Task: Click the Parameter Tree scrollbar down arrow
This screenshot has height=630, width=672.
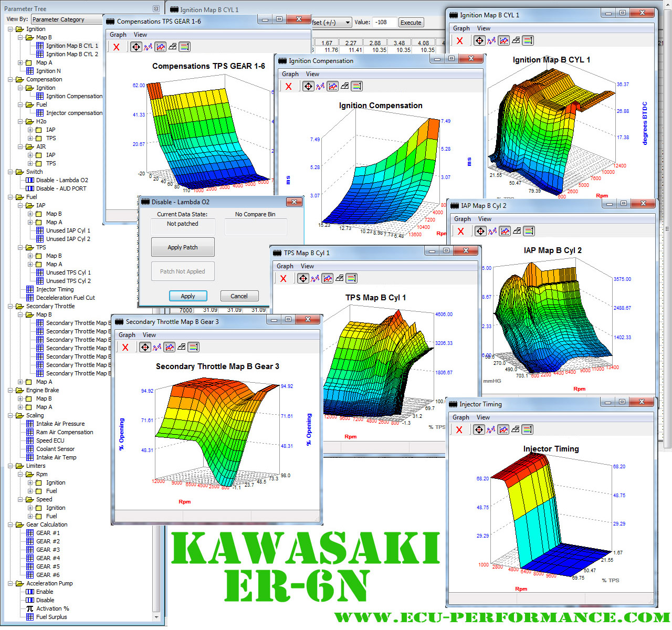Action: 156,617
